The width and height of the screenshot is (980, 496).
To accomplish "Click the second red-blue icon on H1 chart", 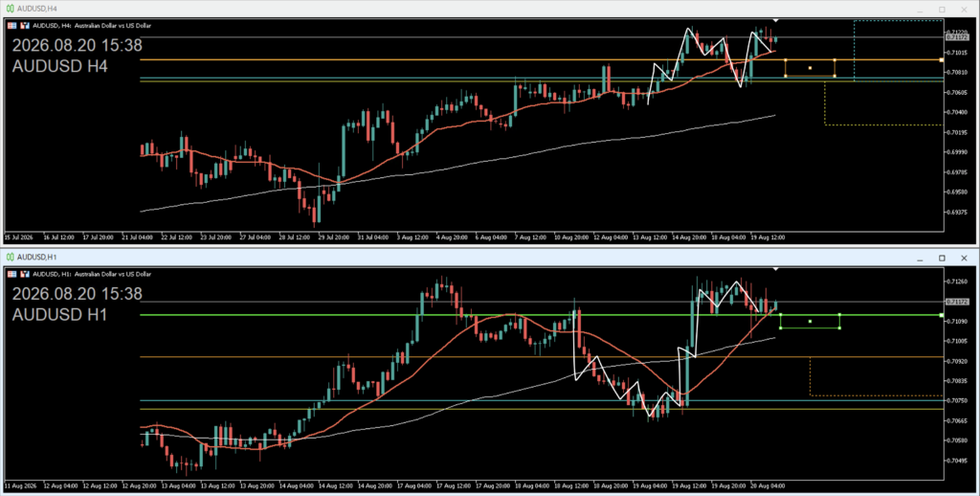I will click(x=25, y=274).
